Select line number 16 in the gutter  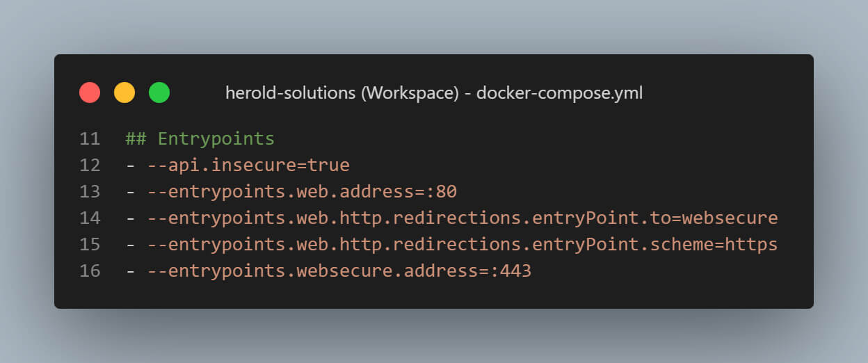[90, 271]
